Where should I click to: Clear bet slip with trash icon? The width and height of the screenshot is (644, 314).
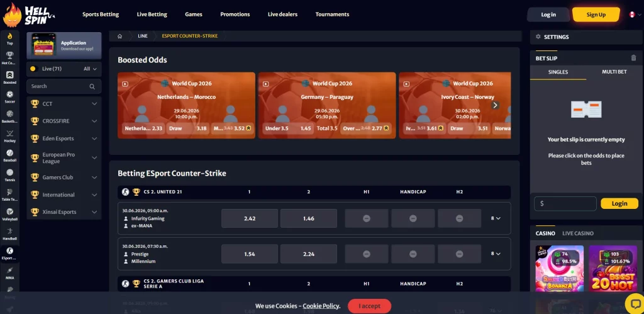633,59
